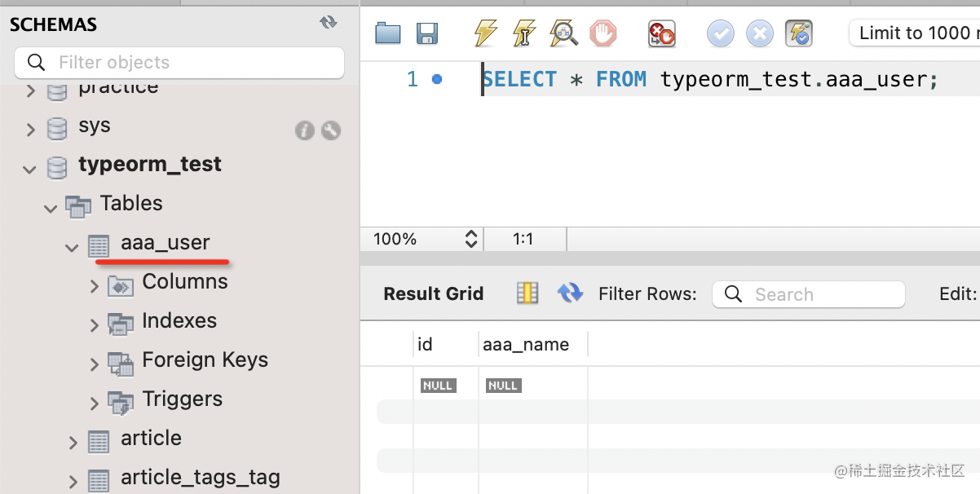This screenshot has width=980, height=494.
Task: Roll back the current transaction
Action: [x=759, y=33]
